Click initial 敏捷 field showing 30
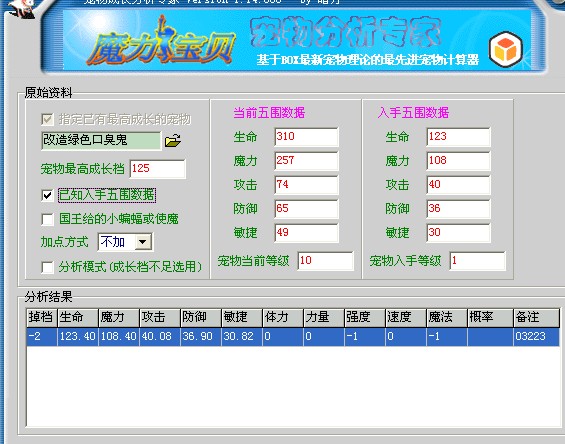The image size is (565, 444). [458, 233]
